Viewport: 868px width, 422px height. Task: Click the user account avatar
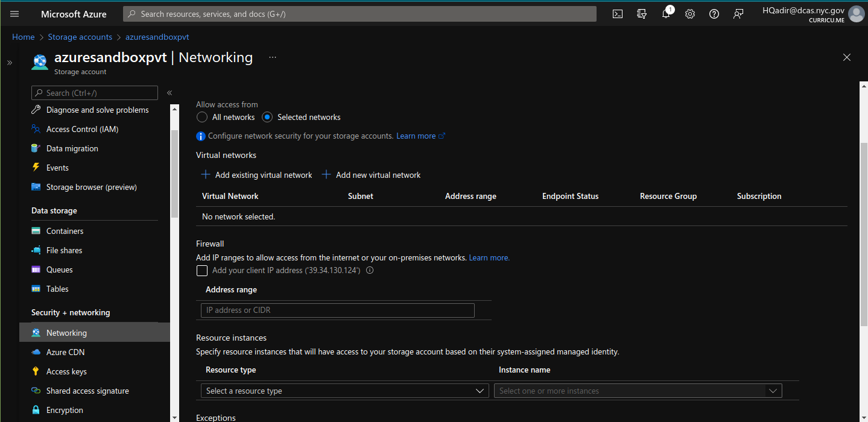pos(856,14)
